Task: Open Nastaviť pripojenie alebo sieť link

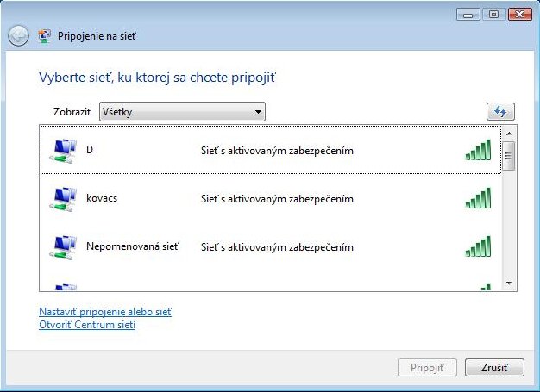Action: pos(105,312)
